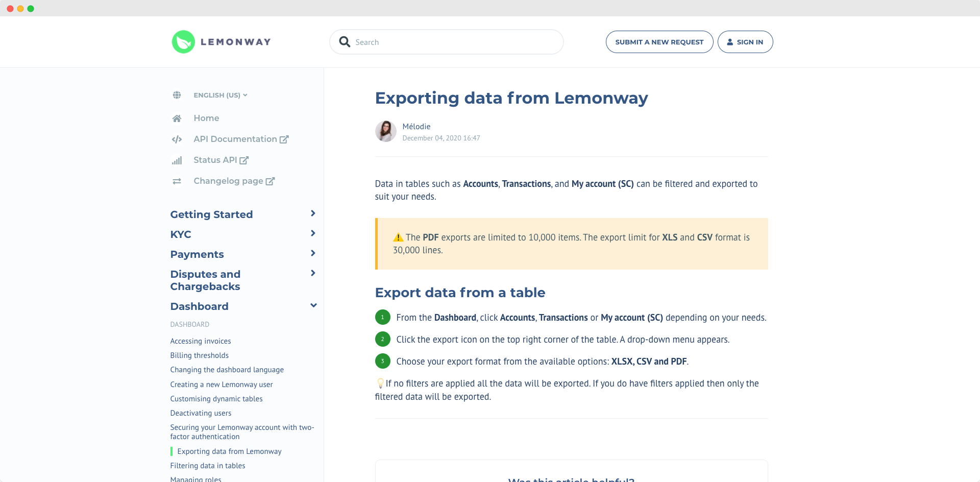Click the author name Mélodie
Screen dimensions: 980x482
tap(416, 127)
